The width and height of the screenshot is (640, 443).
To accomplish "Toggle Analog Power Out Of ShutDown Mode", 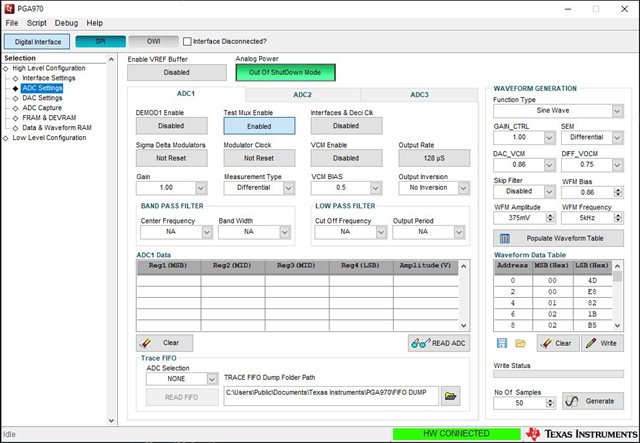I will click(285, 72).
